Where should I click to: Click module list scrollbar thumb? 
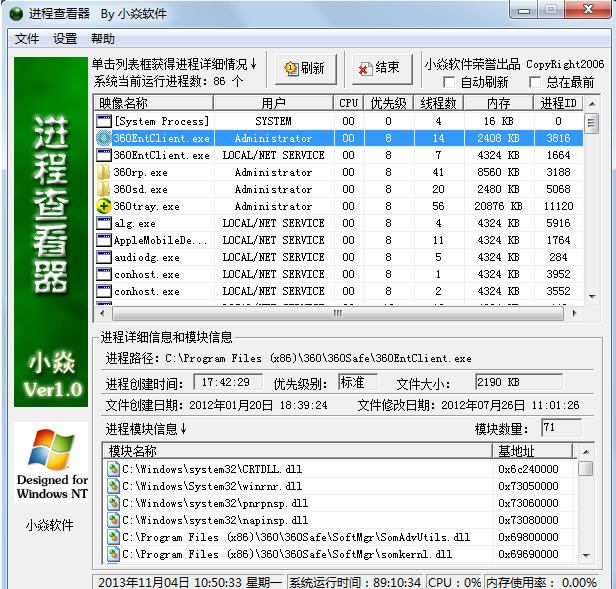tap(586, 468)
